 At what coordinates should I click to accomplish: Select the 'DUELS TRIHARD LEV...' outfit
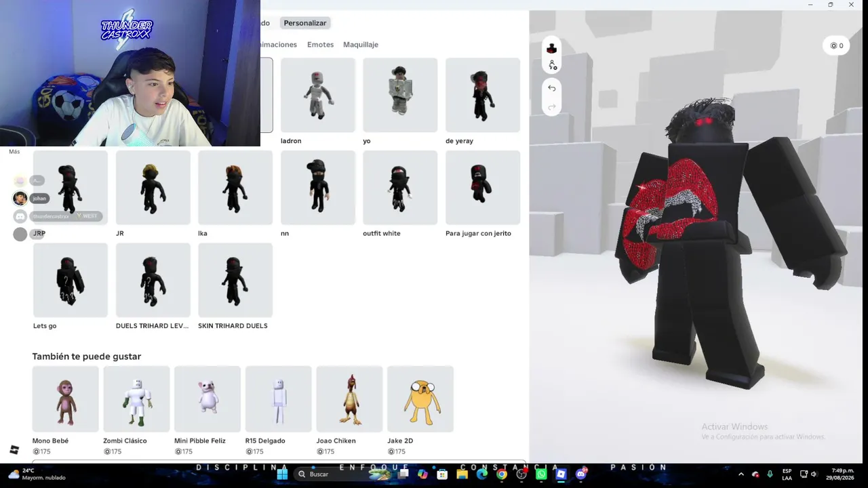coord(153,281)
